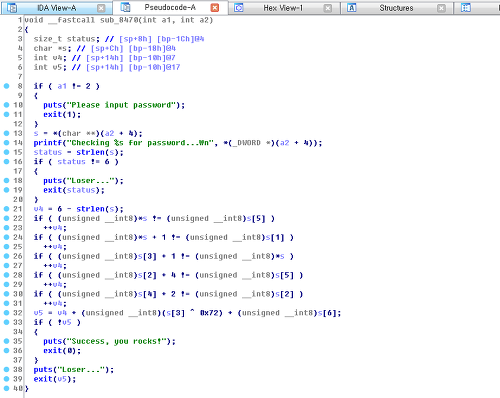Click s[6] on line 32

coord(327,313)
